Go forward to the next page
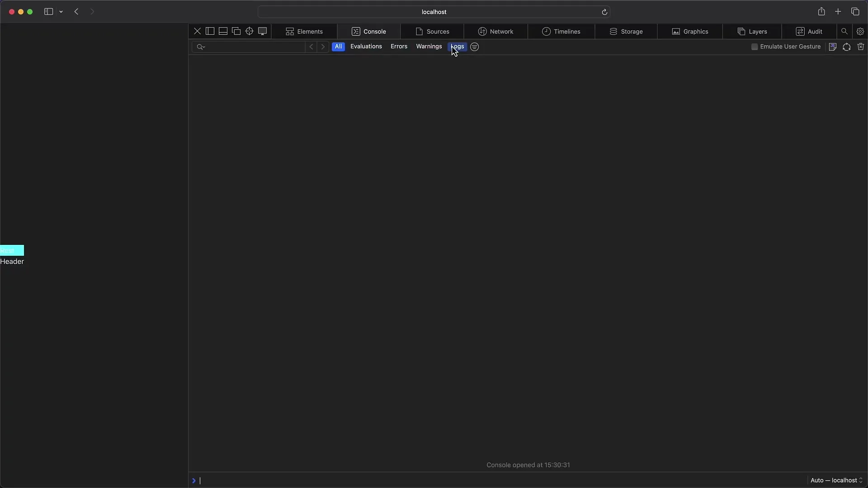This screenshot has height=488, width=868. tap(92, 12)
